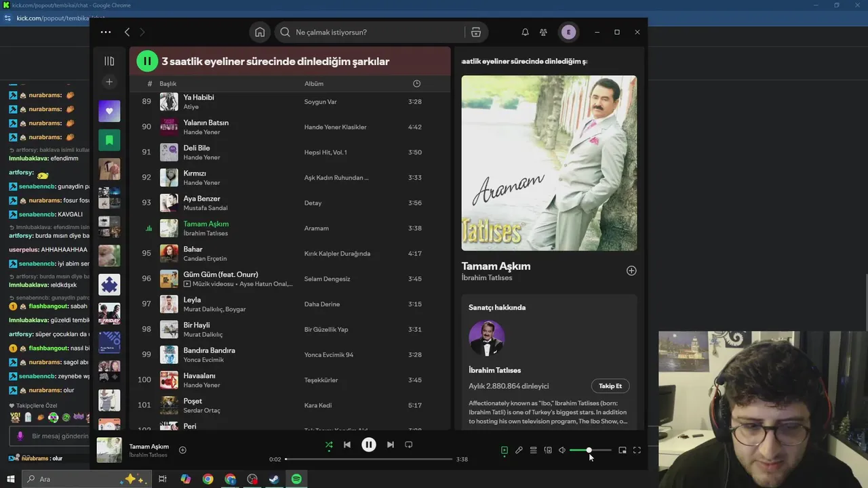Click the now-playing album thumbnail in player bar
This screenshot has width=868, height=488.
[x=109, y=450]
